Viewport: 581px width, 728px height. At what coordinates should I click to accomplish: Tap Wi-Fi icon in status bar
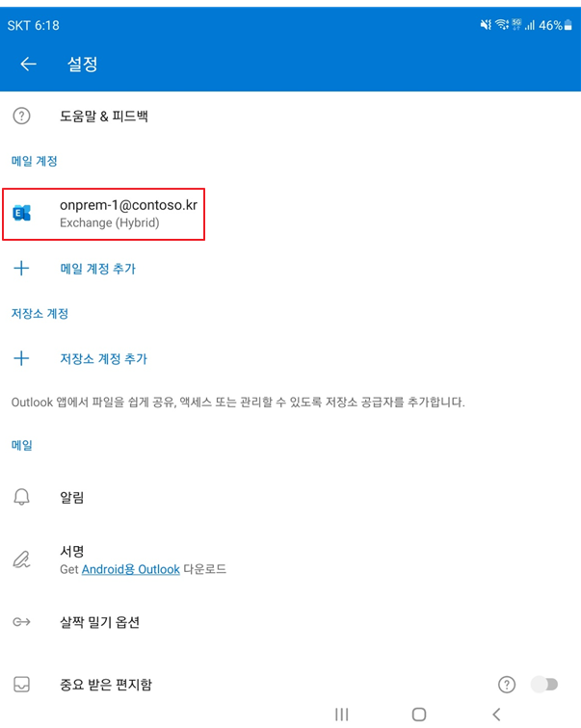tap(502, 24)
